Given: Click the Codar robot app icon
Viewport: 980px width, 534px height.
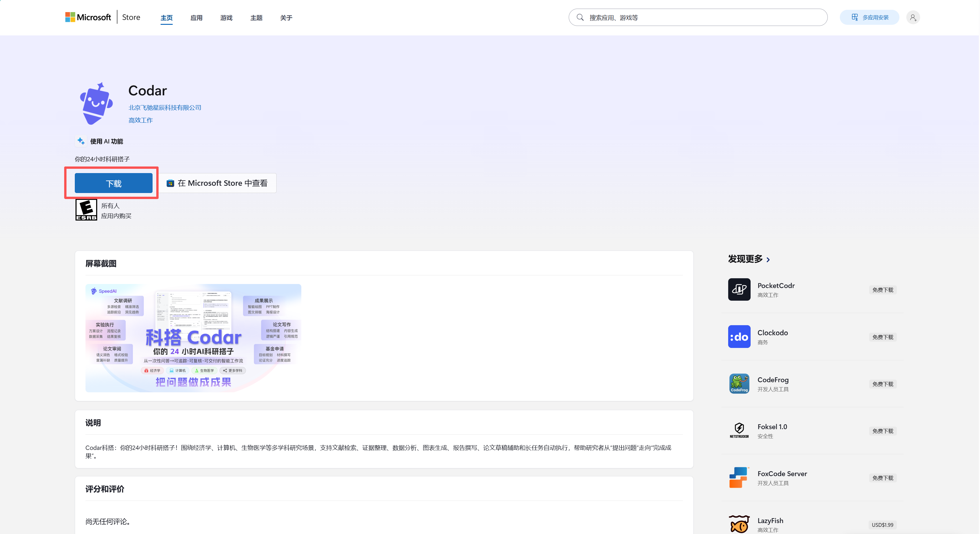Looking at the screenshot, I should click(96, 103).
